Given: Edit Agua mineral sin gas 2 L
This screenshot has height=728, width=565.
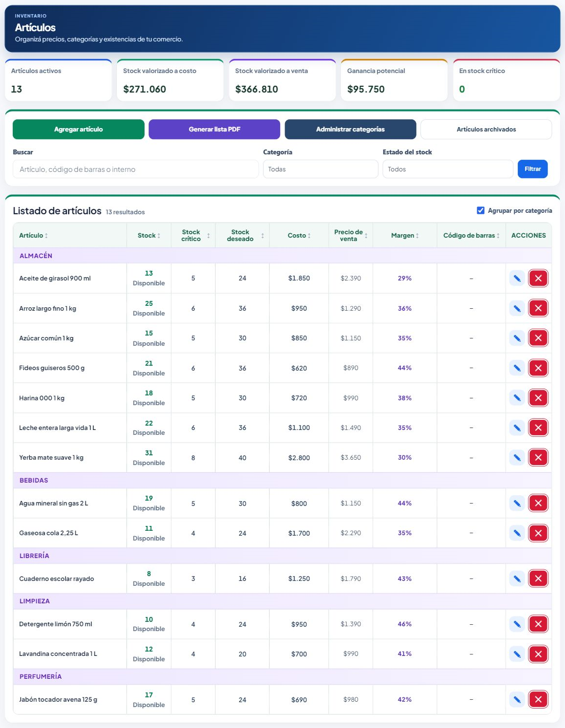Looking at the screenshot, I should pyautogui.click(x=517, y=503).
